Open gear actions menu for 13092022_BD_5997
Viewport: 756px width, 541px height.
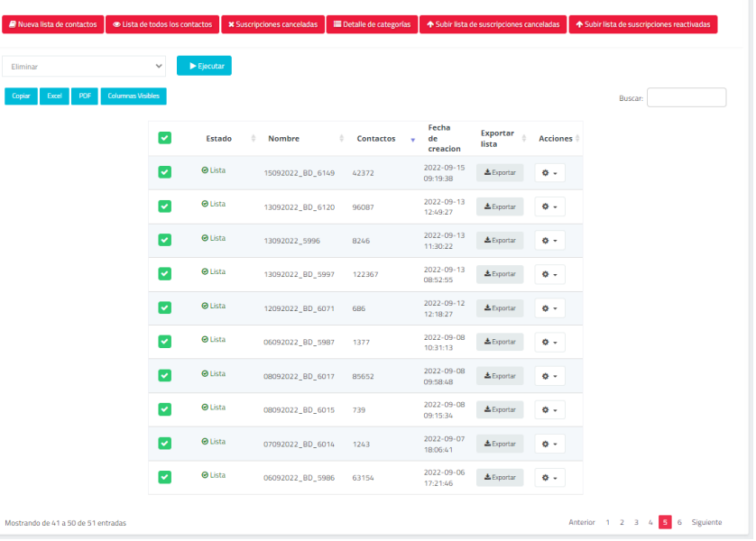pyautogui.click(x=549, y=275)
